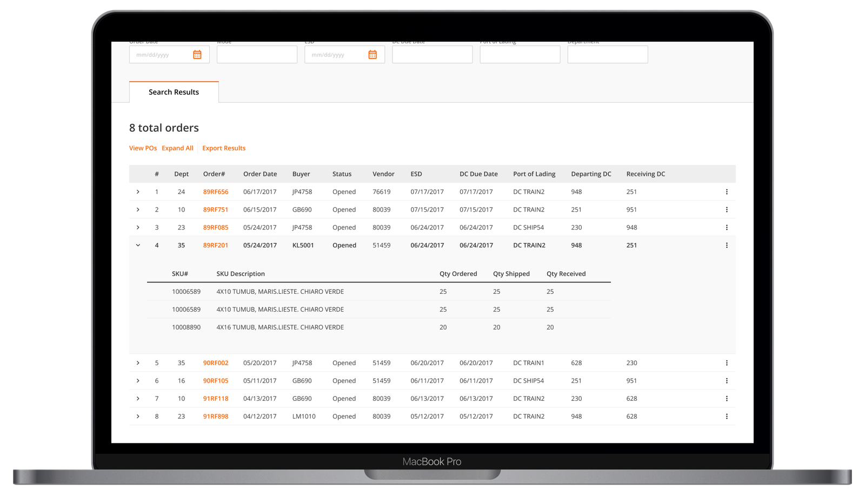Screen dimensions: 865x504
Task: Click the View POs link
Action: coord(143,148)
